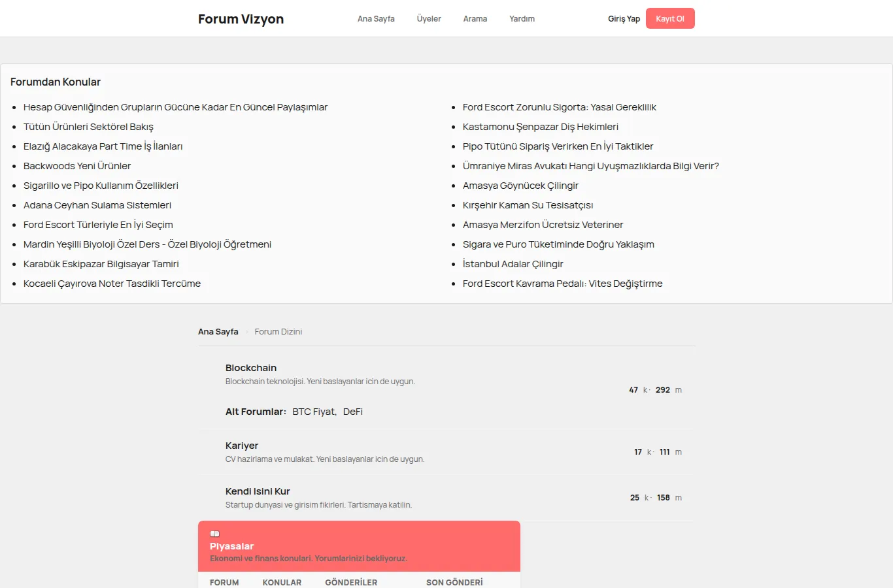Open Tütün Ürünleri Sektörel Bakış topic
This screenshot has height=588, width=893.
point(88,127)
